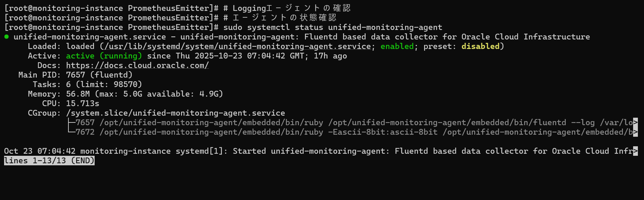Image resolution: width=644 pixels, height=200 pixels.
Task: Open the docs.cloud.oracle.com documentation link
Action: pos(137,65)
